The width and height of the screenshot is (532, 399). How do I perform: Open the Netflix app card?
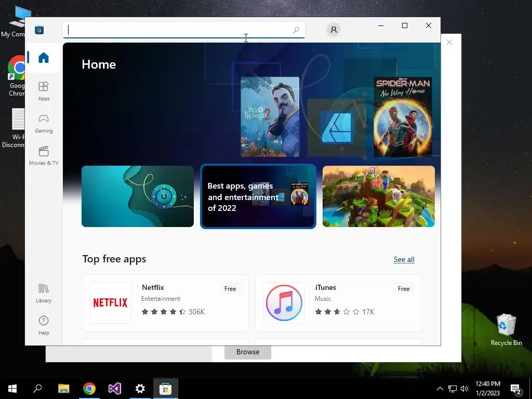[x=165, y=303]
